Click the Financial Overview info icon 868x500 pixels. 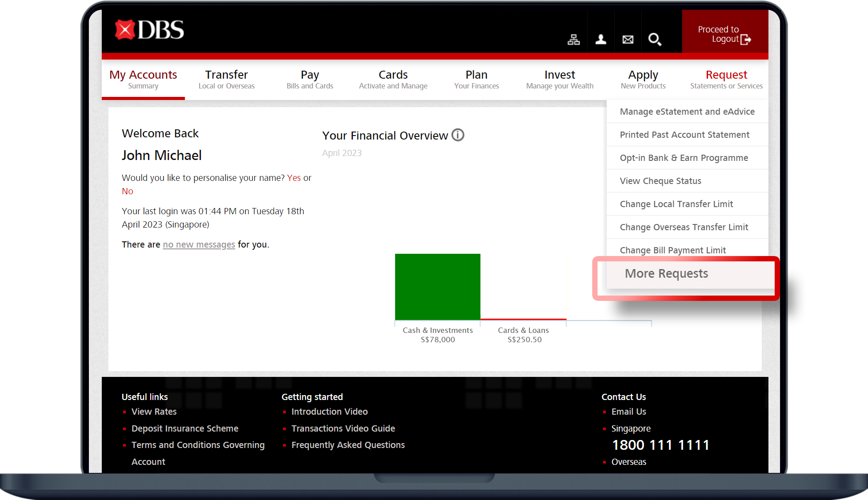click(x=458, y=135)
